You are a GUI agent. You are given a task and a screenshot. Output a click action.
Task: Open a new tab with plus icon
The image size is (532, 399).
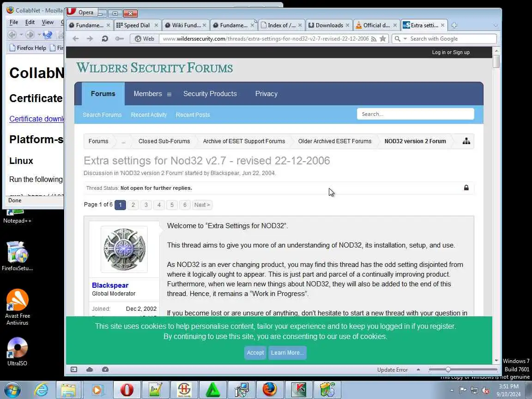click(454, 25)
